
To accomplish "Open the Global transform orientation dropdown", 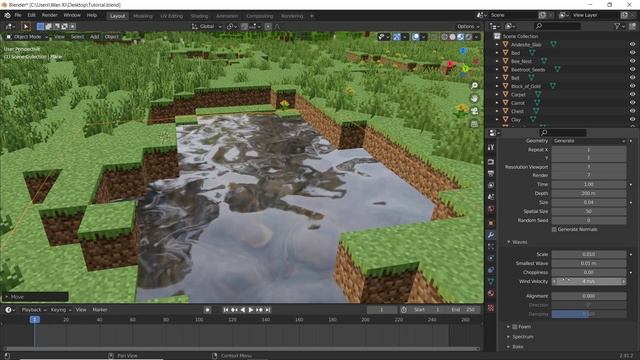I will pos(207,27).
